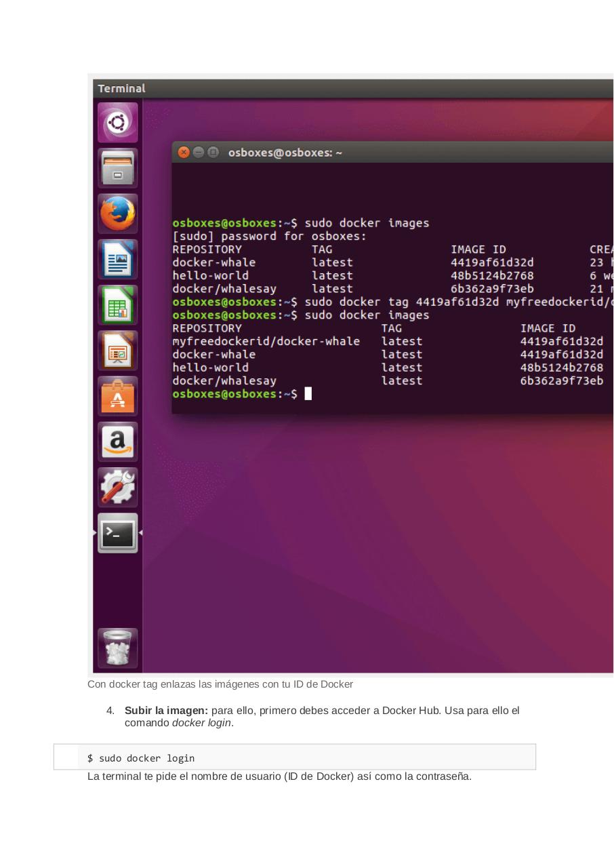This screenshot has width=614, height=868.
Task: Click the Terminal label in the top panel
Action: pyautogui.click(x=122, y=88)
